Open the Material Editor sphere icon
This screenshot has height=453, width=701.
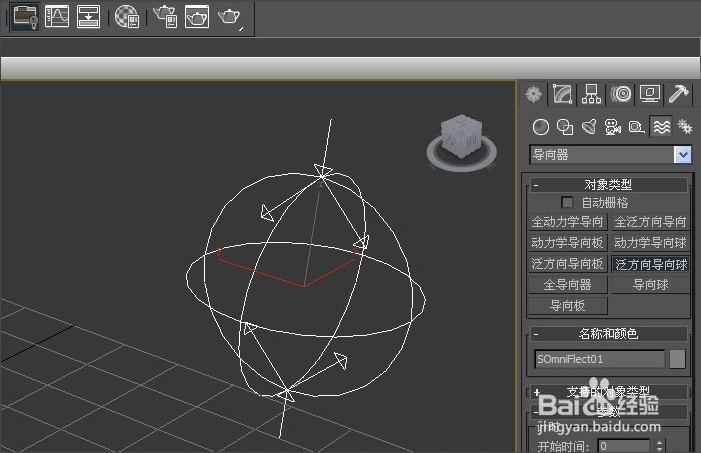127,17
